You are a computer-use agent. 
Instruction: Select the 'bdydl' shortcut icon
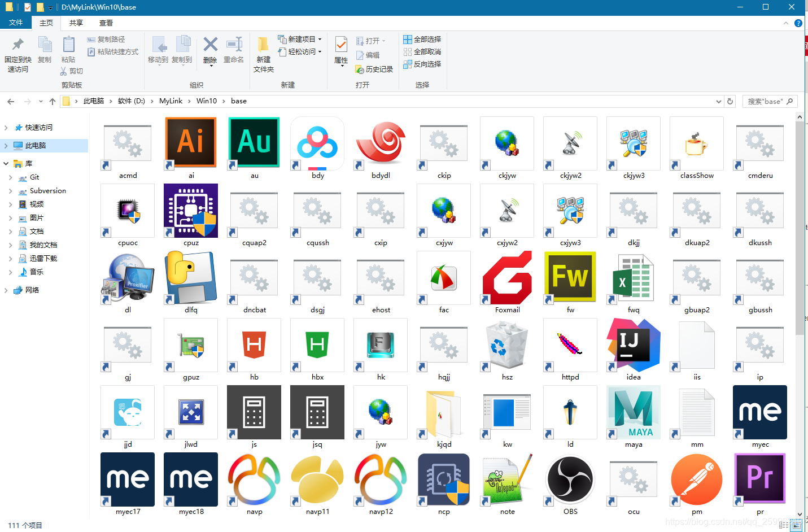[x=381, y=143]
